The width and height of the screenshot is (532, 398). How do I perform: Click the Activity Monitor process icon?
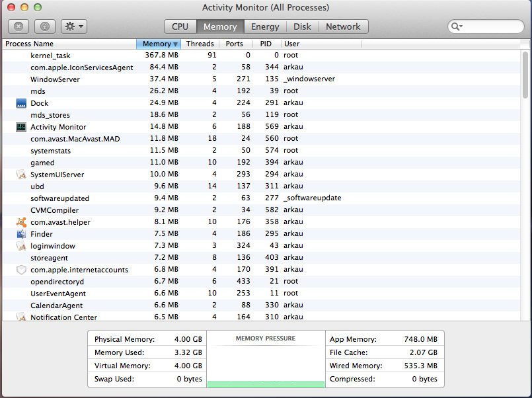point(21,127)
